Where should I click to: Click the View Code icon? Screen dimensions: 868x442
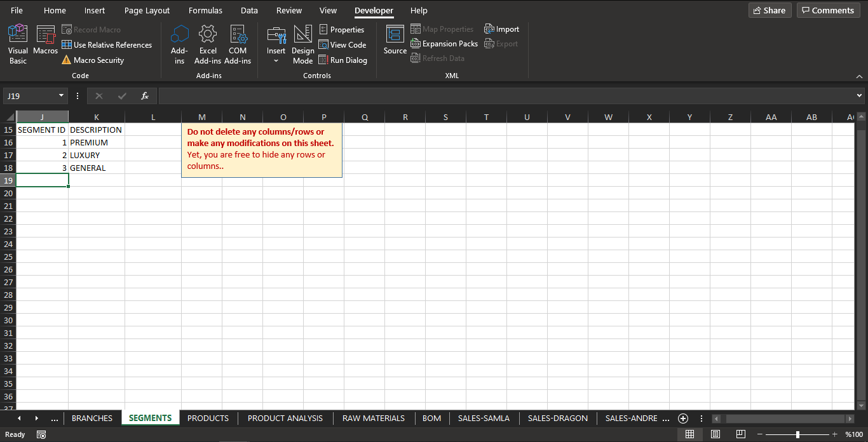click(x=323, y=45)
